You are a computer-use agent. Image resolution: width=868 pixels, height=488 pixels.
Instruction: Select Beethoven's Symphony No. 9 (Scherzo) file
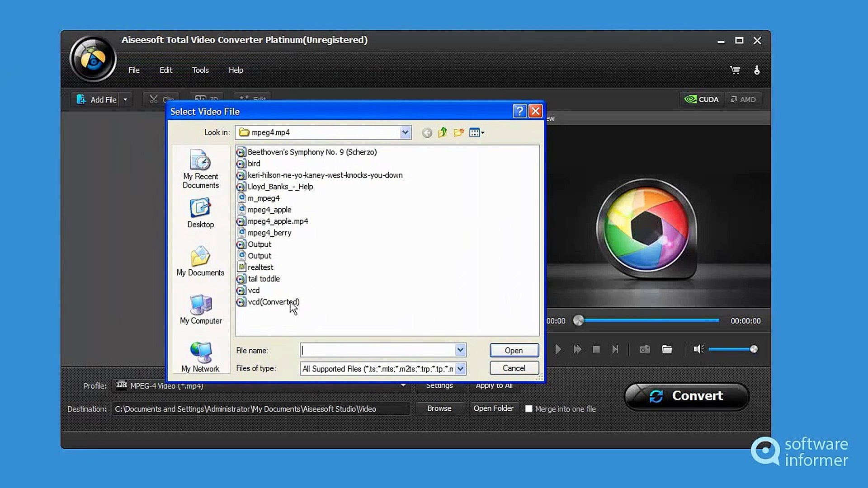[x=307, y=152]
